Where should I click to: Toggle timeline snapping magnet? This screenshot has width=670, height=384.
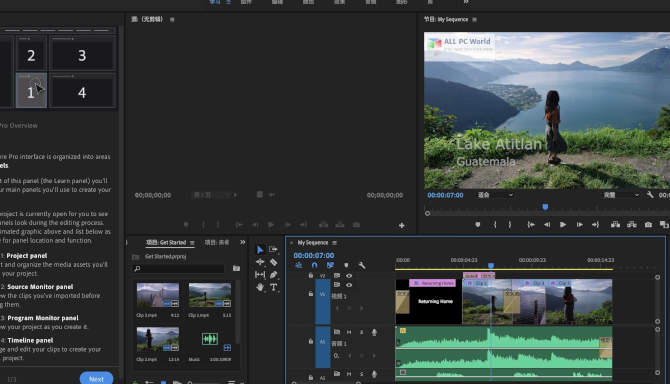(x=314, y=265)
